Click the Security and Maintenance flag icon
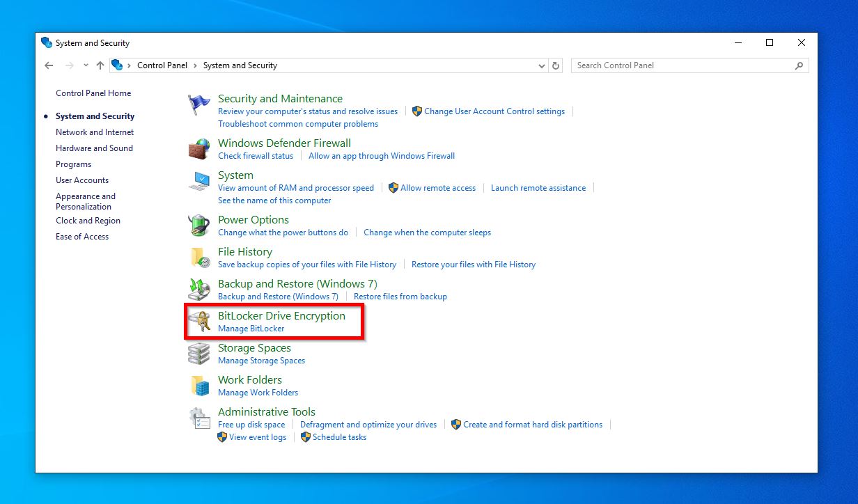Screen dimensions: 858x504 199,105
